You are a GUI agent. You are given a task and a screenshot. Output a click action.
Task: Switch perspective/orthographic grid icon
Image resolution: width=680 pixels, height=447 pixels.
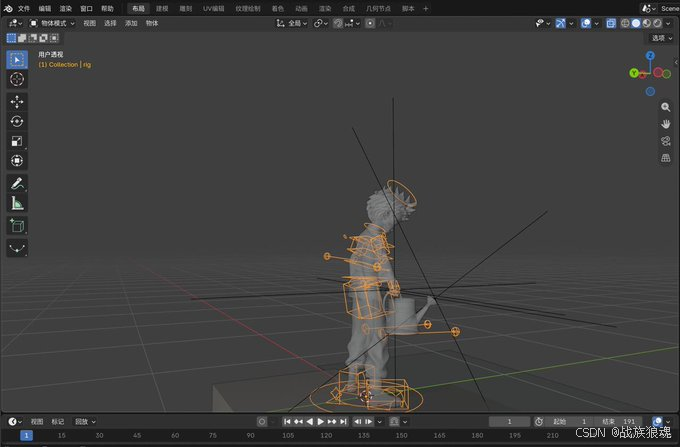pyautogui.click(x=666, y=158)
